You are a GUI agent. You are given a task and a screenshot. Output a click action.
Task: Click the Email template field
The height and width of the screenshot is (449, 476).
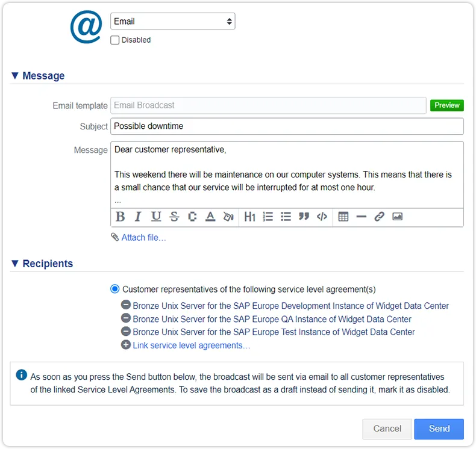tap(268, 105)
